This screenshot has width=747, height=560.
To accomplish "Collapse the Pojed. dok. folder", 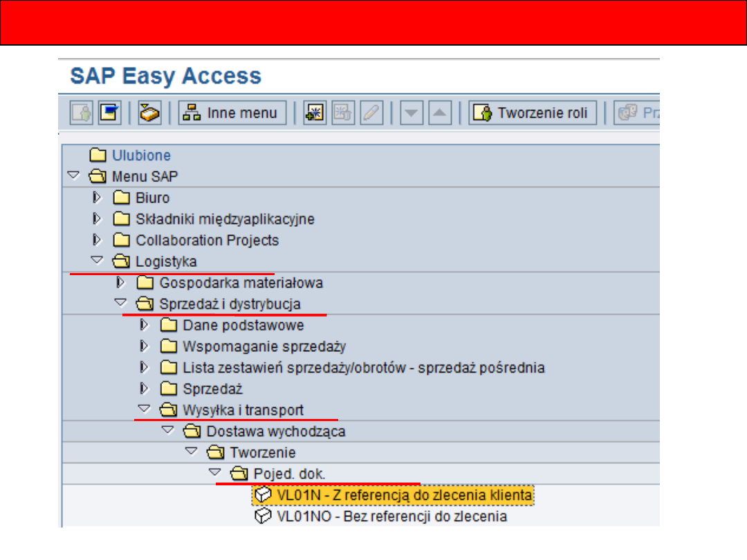I will pos(214,473).
